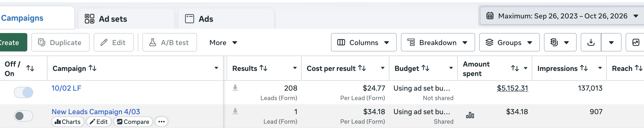Viewport: 644px width, 128px height.
Task: Open the 10/02 LF campaign link
Action: coord(66,88)
